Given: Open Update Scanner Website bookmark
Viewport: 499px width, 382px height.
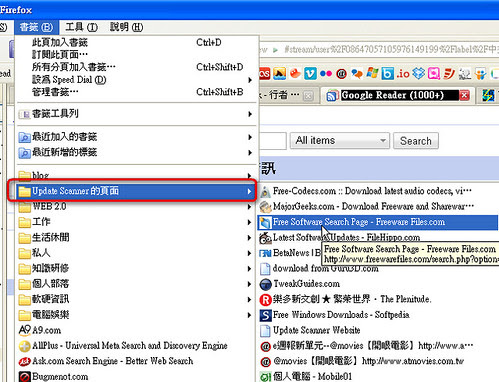Looking at the screenshot, I should pos(379,330).
